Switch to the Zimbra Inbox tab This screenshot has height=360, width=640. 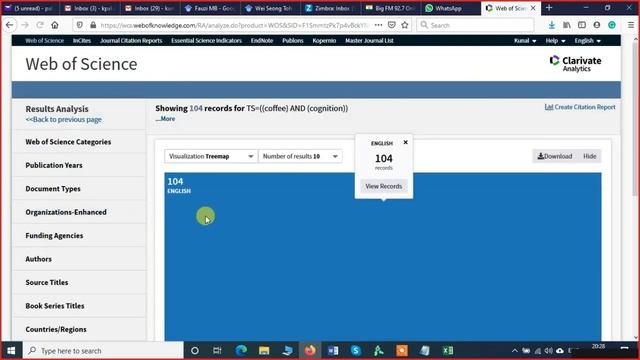331,8
